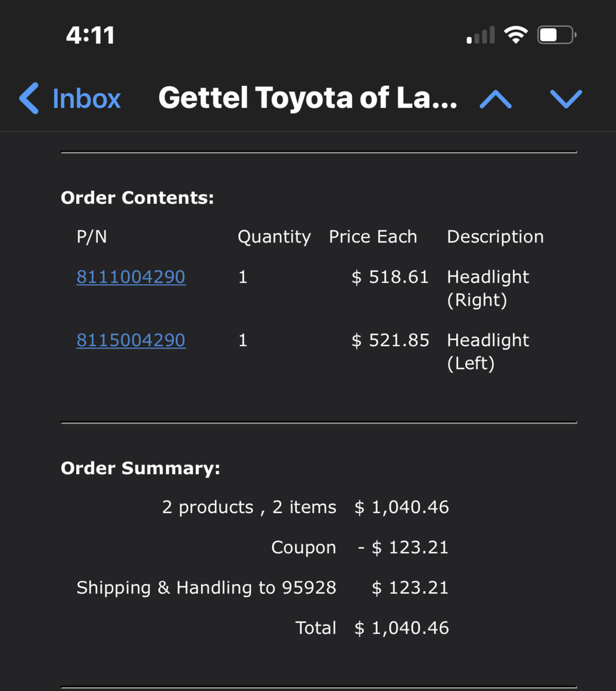Viewport: 616px width, 691px height.
Task: Tap the battery status icon
Action: tap(557, 35)
